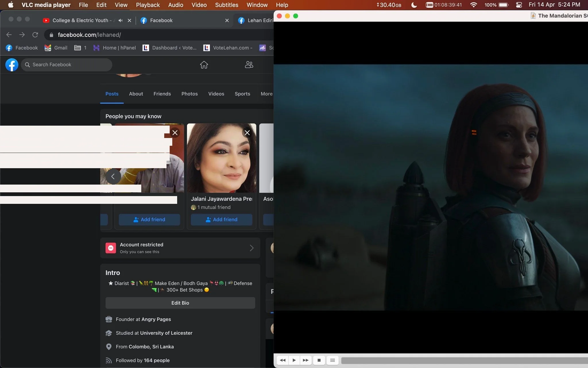Click the Edit Bio button
Image resolution: width=588 pixels, height=368 pixels.
pyautogui.click(x=180, y=303)
